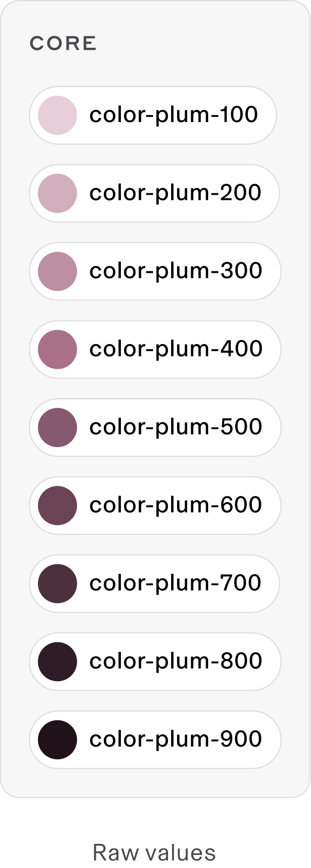The image size is (311, 868).
Task: Click the color-plum-700 swatch circle
Action: (58, 583)
